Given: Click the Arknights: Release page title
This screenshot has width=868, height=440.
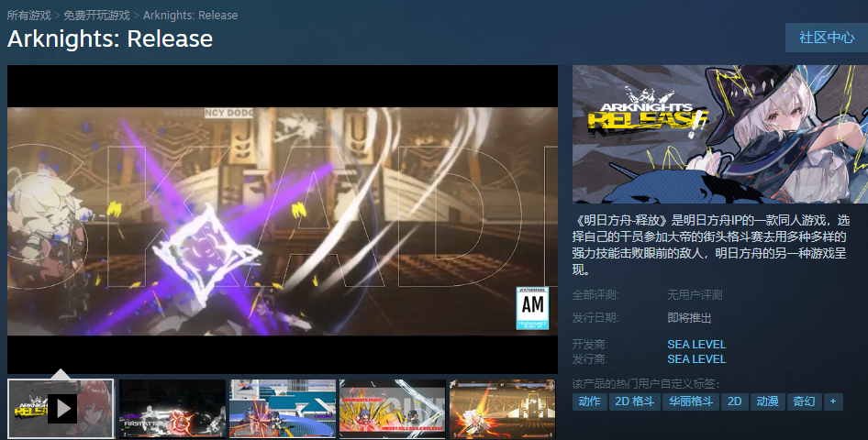Looking at the screenshot, I should tap(110, 39).
